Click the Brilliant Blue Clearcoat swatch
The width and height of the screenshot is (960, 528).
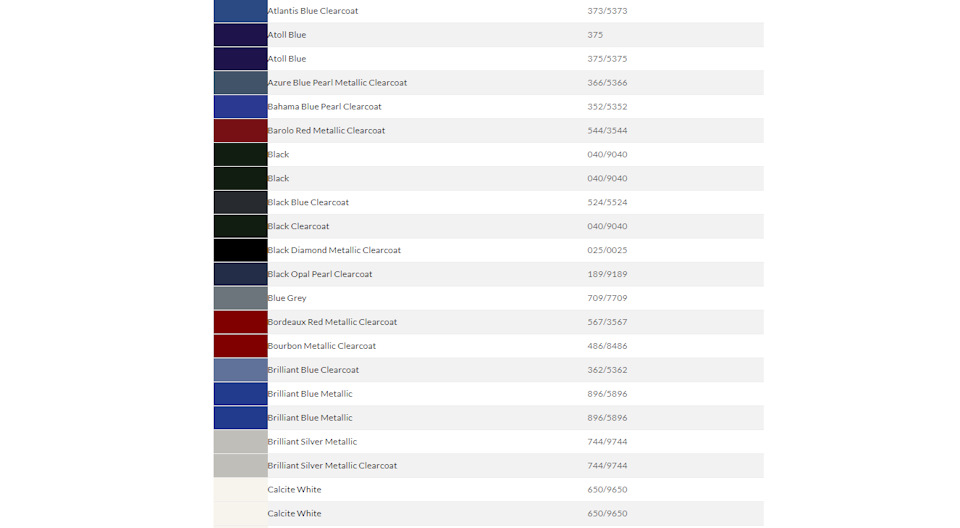click(240, 369)
